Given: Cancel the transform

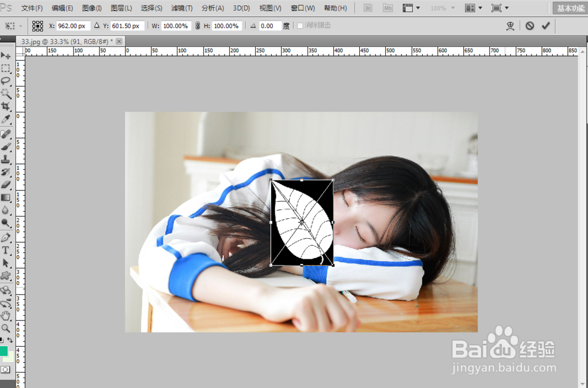Looking at the screenshot, I should pyautogui.click(x=530, y=25).
